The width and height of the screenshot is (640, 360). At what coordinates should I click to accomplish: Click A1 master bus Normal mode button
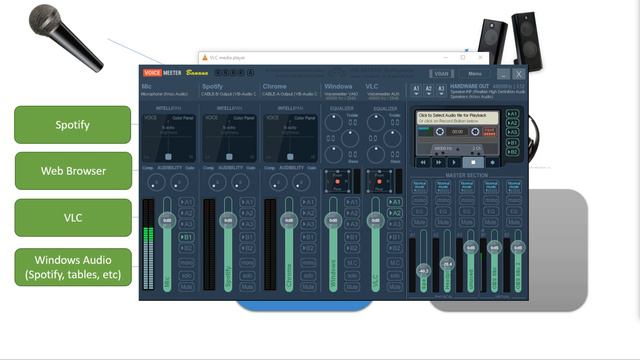419,187
